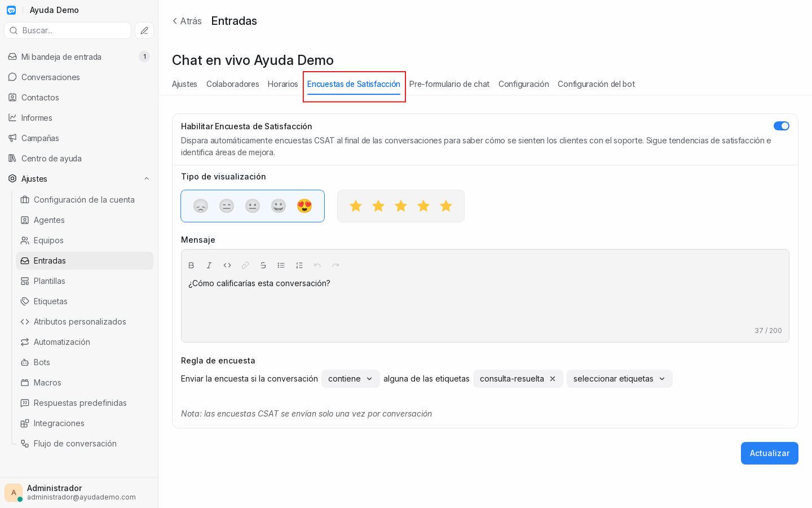Apply strikethrough formatting to the message
The image size is (812, 508).
[263, 265]
